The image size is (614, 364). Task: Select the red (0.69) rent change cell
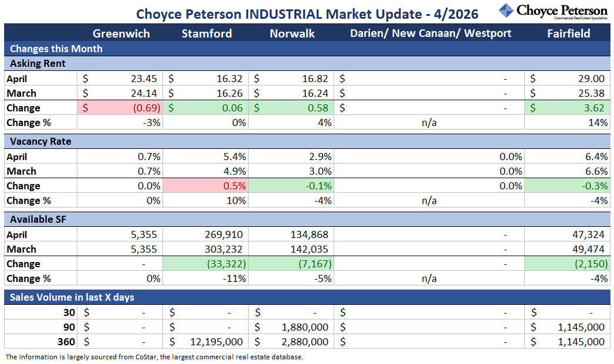pos(120,108)
